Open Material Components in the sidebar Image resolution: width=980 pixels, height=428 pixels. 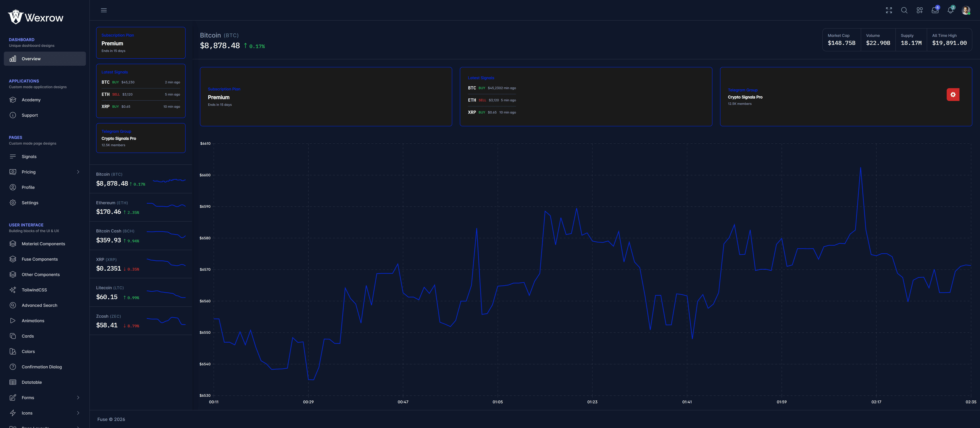pyautogui.click(x=45, y=244)
